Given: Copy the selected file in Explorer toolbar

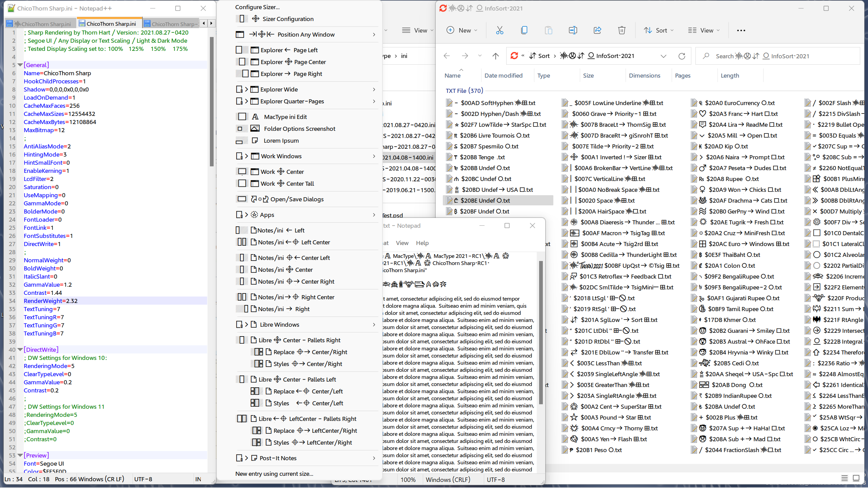Looking at the screenshot, I should pyautogui.click(x=524, y=30).
